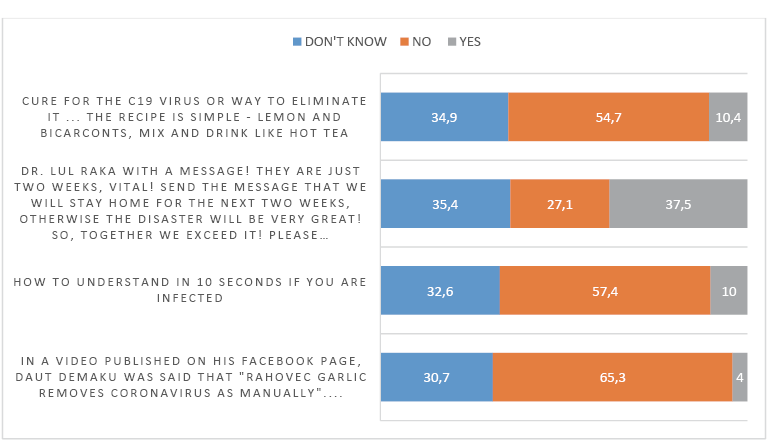Select the Dr. Lul Raka message axis label

pos(190,206)
